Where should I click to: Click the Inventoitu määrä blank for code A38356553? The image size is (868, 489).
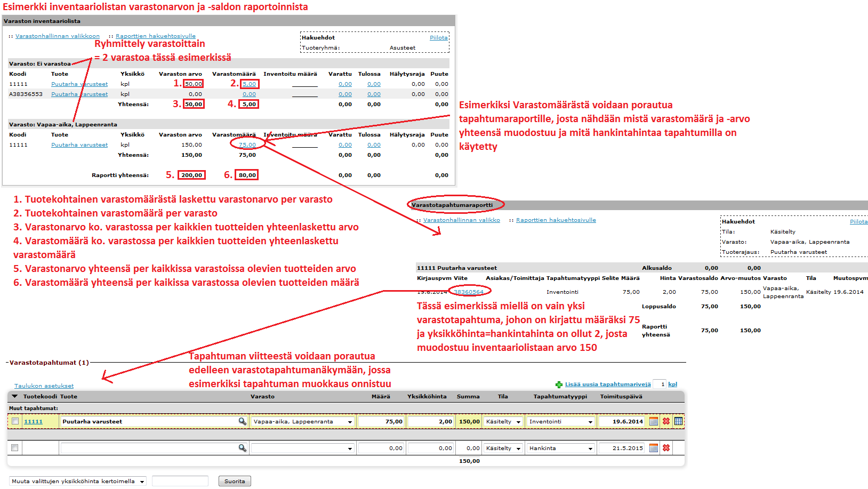[305, 94]
